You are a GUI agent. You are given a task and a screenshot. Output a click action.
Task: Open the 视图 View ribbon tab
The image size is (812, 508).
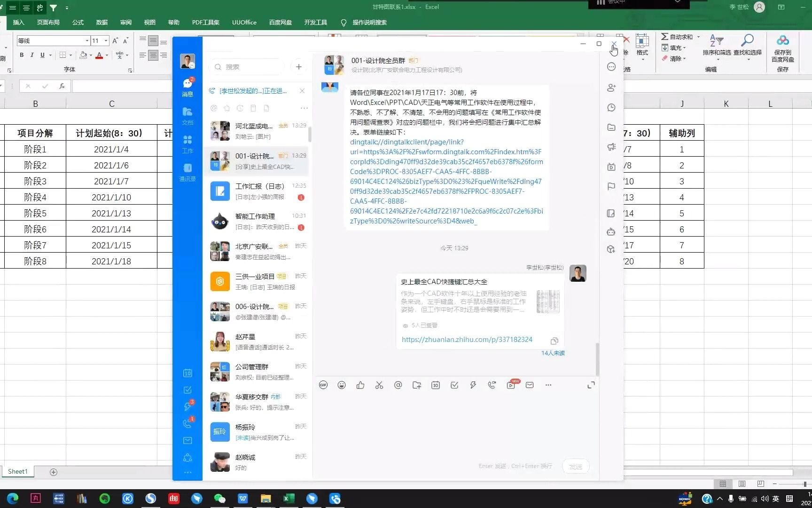[x=150, y=22]
